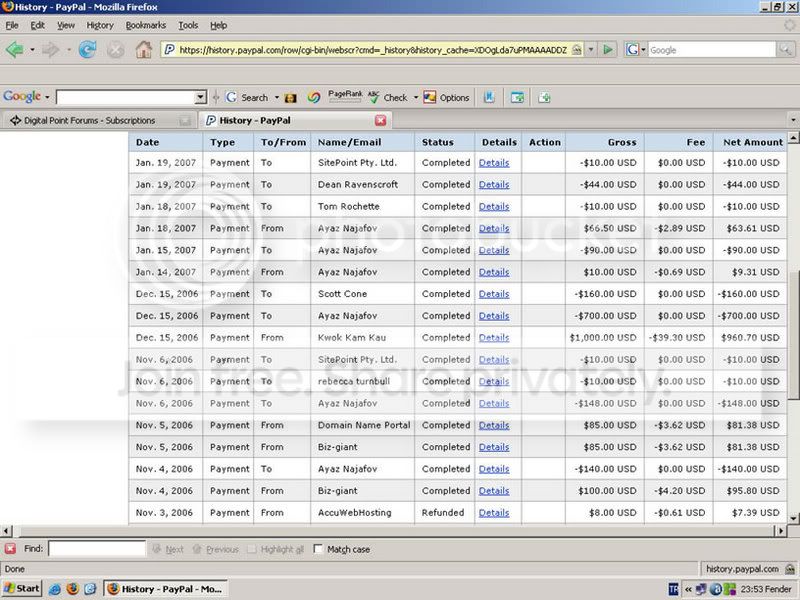Click the toolbar icon after Search dropdown
The height and width of the screenshot is (600, 800).
tap(290, 97)
